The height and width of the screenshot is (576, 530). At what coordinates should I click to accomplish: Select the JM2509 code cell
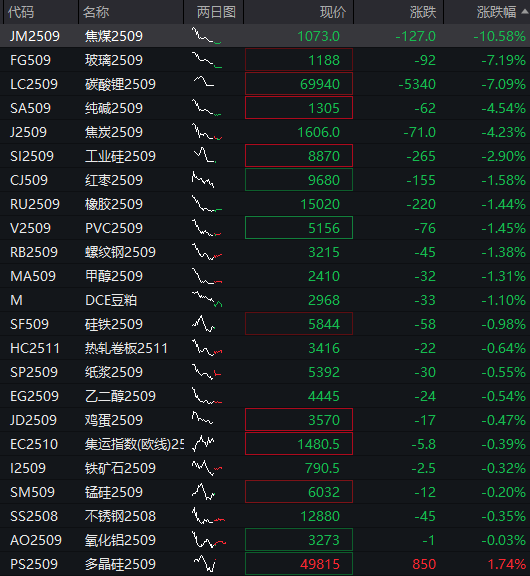click(x=35, y=36)
